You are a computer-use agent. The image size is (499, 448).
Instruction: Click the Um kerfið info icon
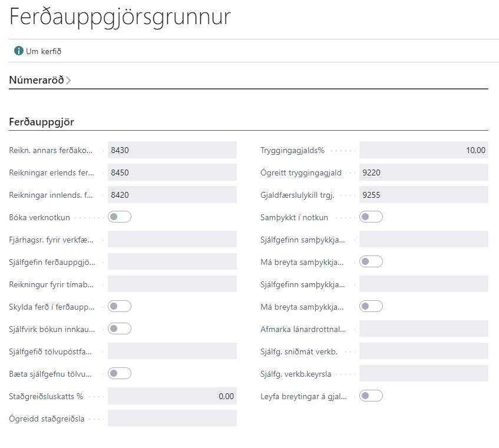pos(18,51)
